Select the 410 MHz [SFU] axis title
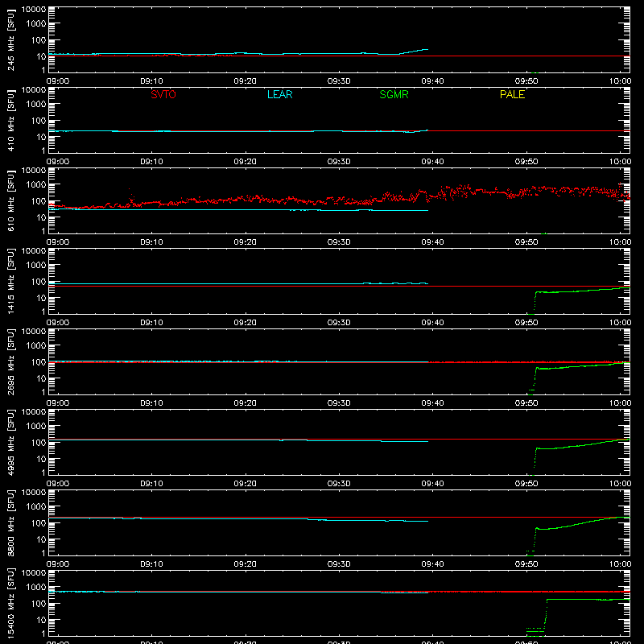This screenshot has width=644, height=644. (x=11, y=120)
